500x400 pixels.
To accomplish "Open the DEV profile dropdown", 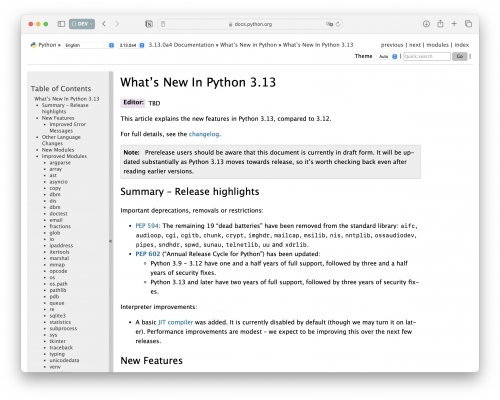I will (x=82, y=24).
